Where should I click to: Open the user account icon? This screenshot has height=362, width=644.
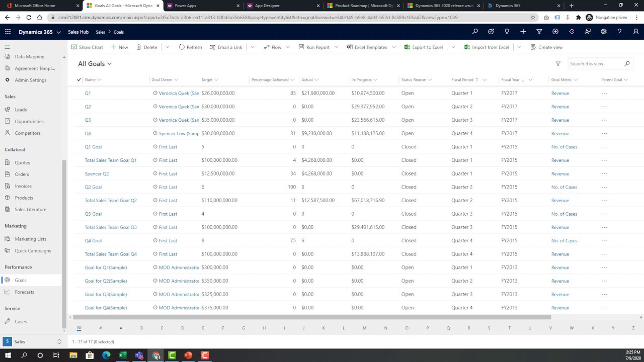(636, 32)
